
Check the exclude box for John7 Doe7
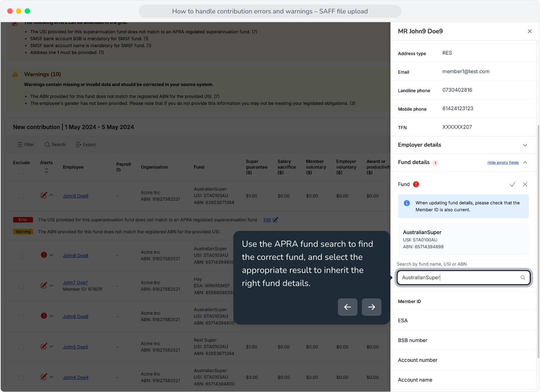tap(21, 287)
